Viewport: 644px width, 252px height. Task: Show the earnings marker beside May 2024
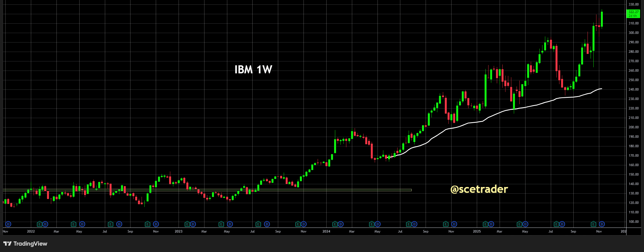[x=372, y=224]
